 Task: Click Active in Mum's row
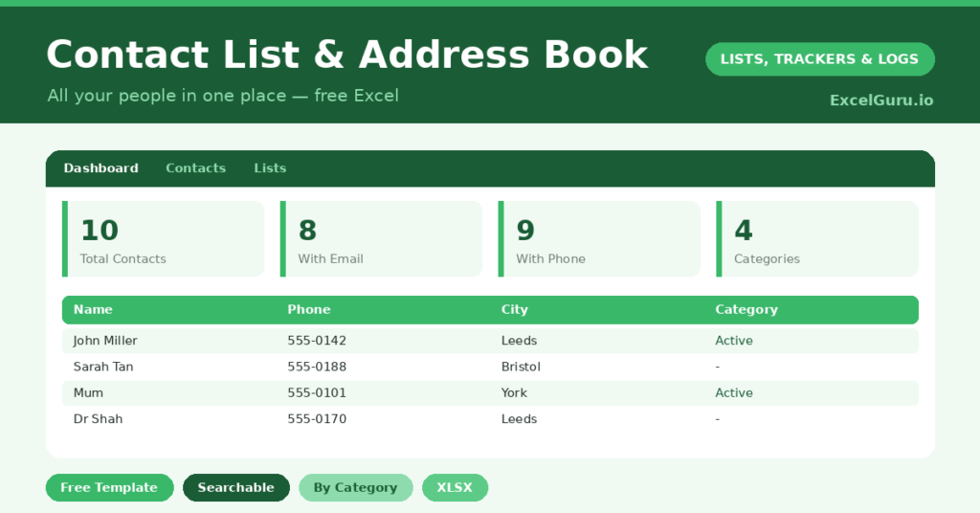tap(734, 393)
